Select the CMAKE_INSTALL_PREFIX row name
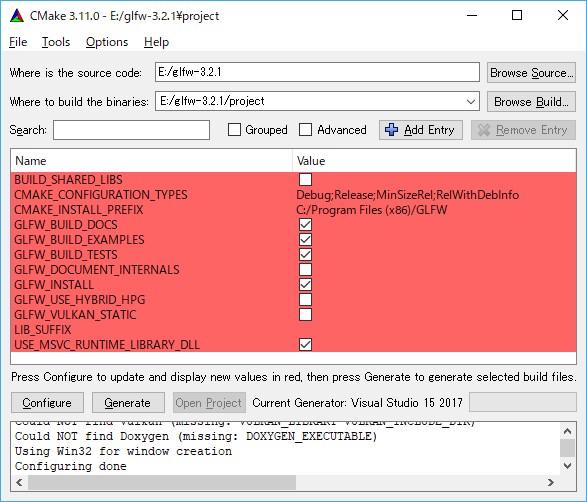This screenshot has width=587, height=502. [79, 210]
